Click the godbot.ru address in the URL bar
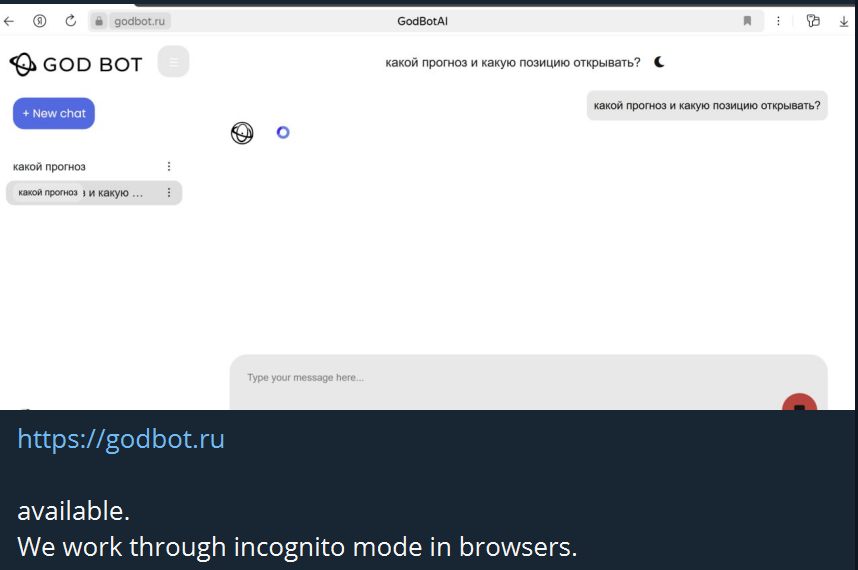The height and width of the screenshot is (570, 858). pyautogui.click(x=140, y=21)
